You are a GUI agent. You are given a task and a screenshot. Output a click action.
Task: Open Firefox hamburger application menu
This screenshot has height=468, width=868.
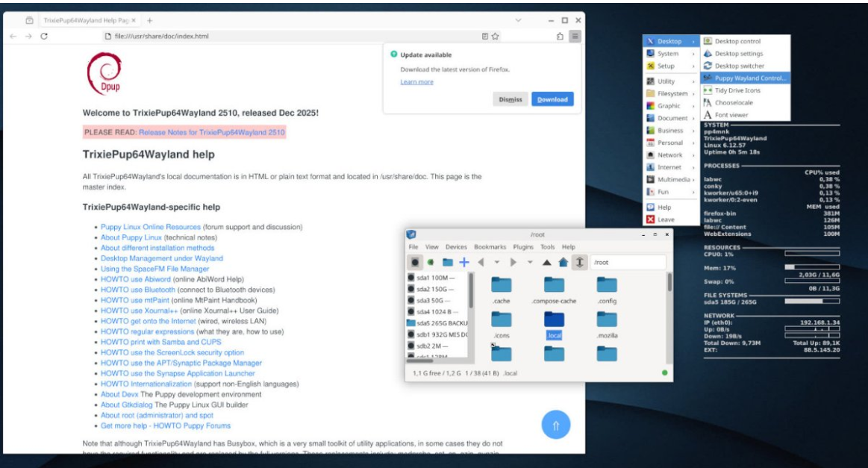click(x=575, y=36)
